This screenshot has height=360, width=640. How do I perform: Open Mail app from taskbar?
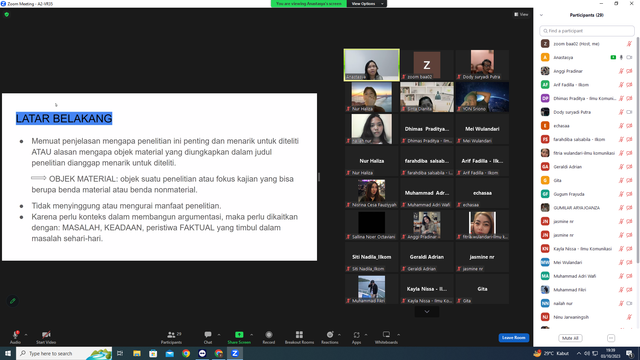click(x=169, y=353)
